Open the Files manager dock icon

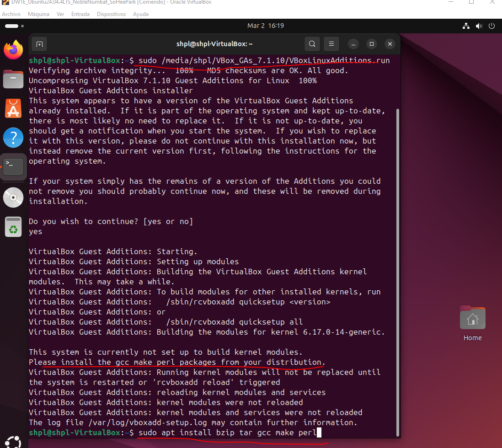click(13, 79)
